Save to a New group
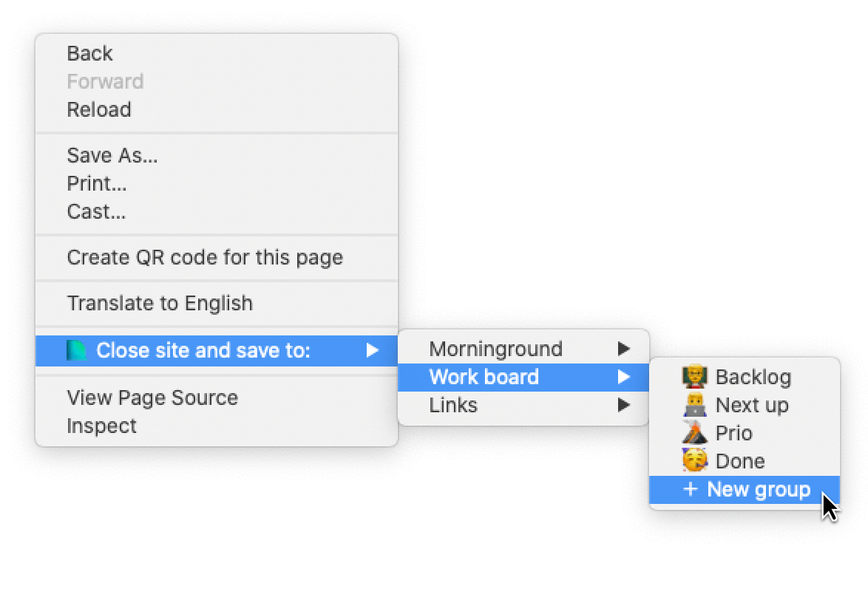Viewport: 868px width, 597px height. [x=758, y=489]
